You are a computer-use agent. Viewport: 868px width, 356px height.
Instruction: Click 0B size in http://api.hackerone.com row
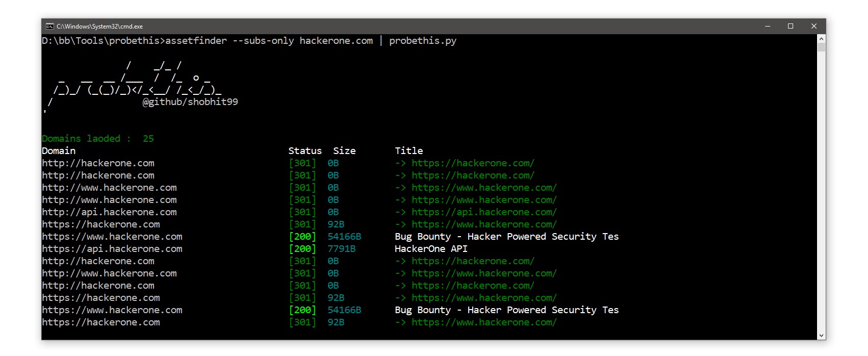point(333,212)
